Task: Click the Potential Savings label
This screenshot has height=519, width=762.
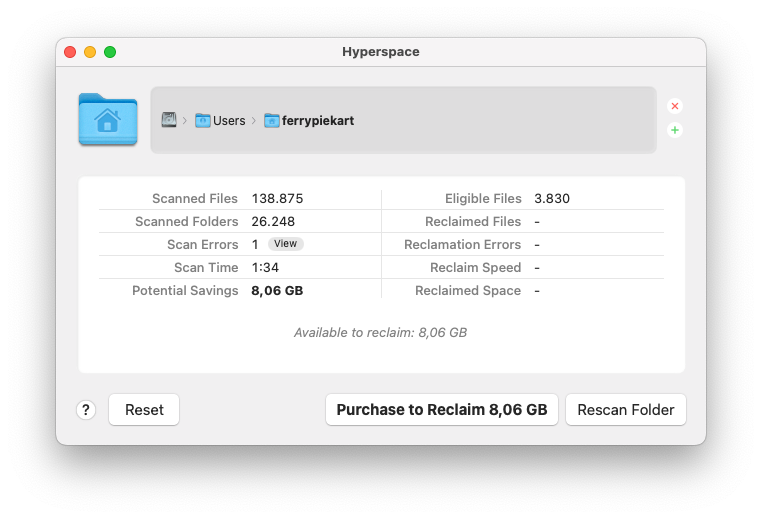Action: 185,291
